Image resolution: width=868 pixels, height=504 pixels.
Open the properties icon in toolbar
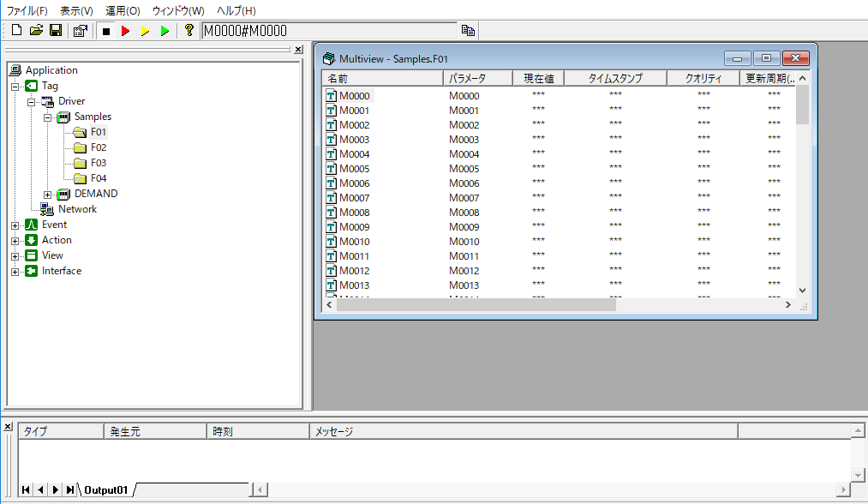point(80,31)
